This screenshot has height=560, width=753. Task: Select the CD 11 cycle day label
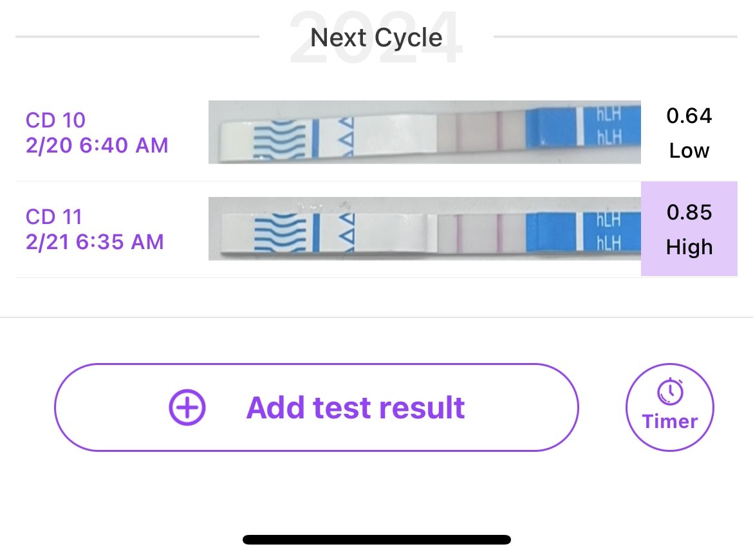click(54, 216)
